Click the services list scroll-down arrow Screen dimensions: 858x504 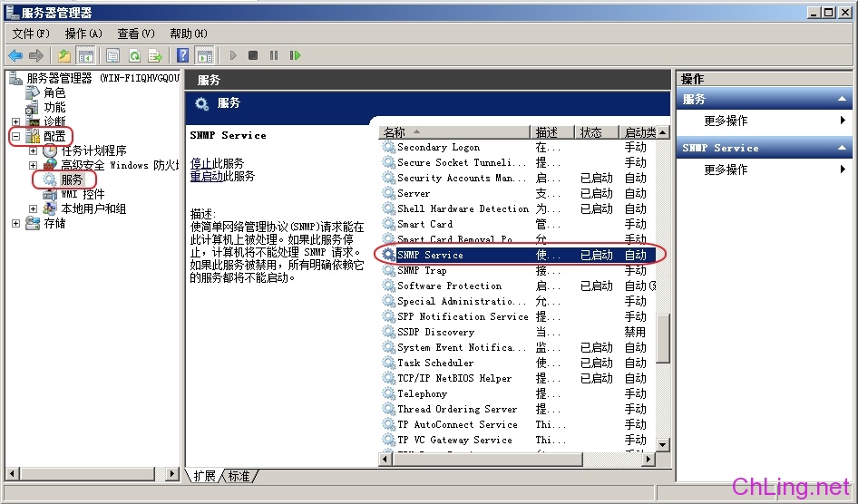662,444
